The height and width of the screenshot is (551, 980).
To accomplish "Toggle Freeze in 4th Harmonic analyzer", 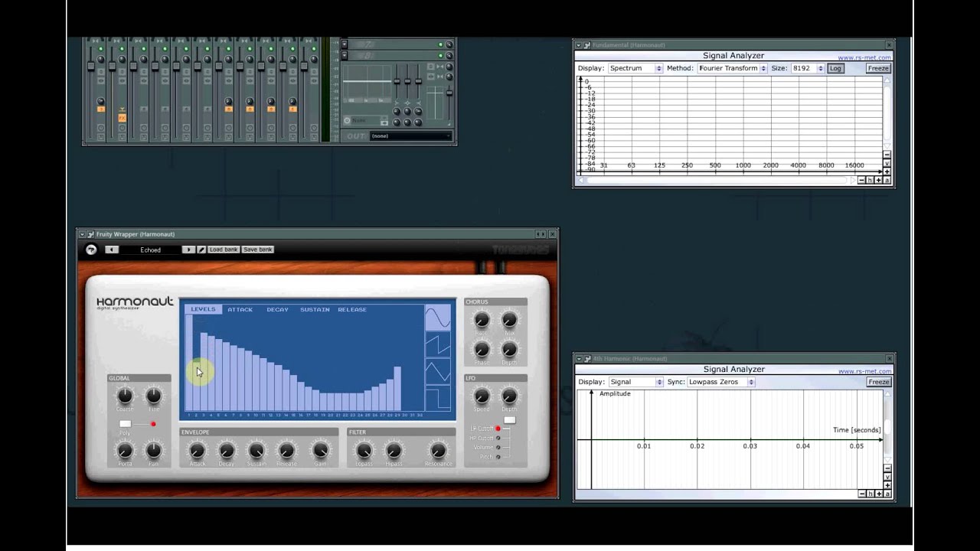I will [879, 382].
